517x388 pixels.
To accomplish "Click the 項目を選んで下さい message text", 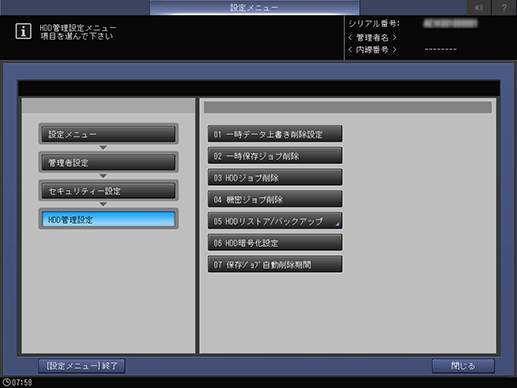I will point(77,36).
